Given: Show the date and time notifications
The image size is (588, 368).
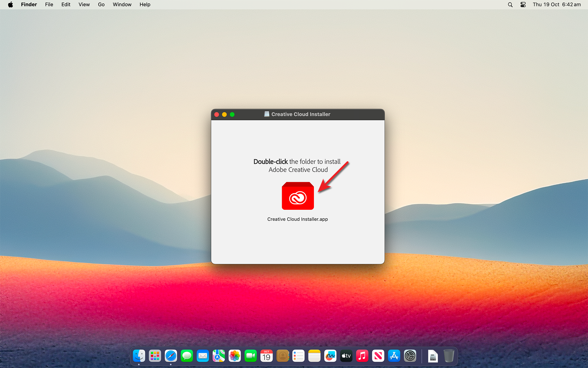Looking at the screenshot, I should point(556,5).
